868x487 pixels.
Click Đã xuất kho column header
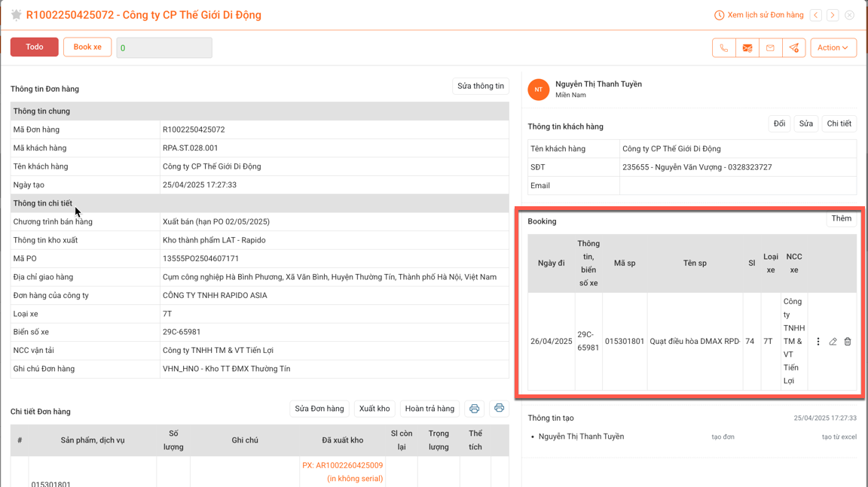(343, 440)
